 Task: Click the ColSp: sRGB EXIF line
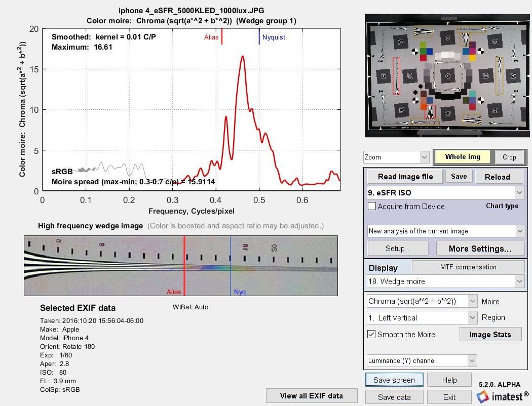(x=60, y=390)
